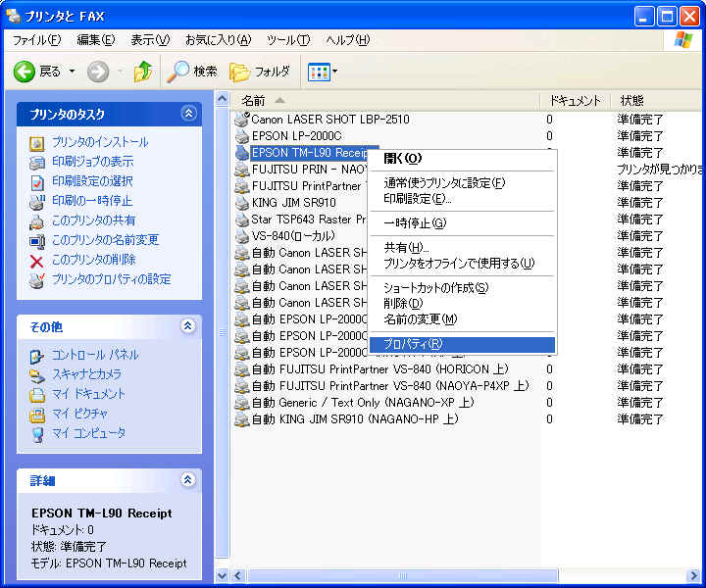This screenshot has width=706, height=588.
Task: Click the スキャナとカメラ icon
Action: click(x=37, y=375)
